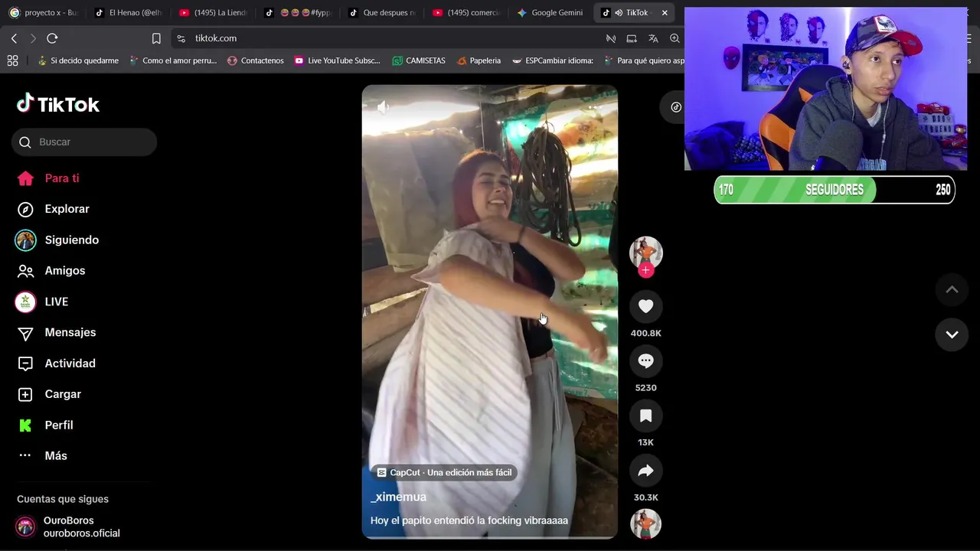Open comments with speech bubble icon

(645, 361)
